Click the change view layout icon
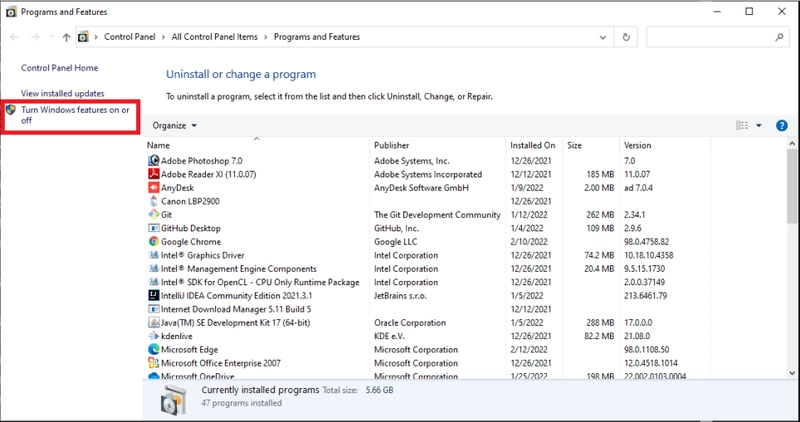The image size is (800, 422). click(742, 126)
